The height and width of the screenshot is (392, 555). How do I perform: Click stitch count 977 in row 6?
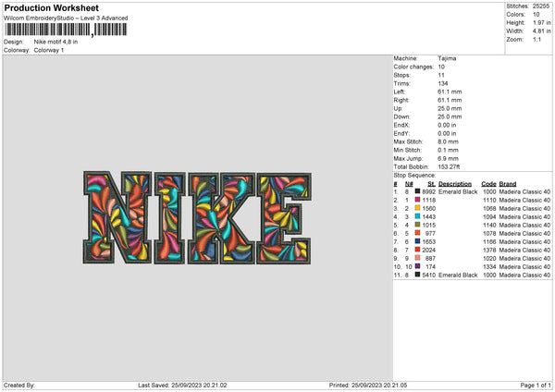tap(430, 234)
